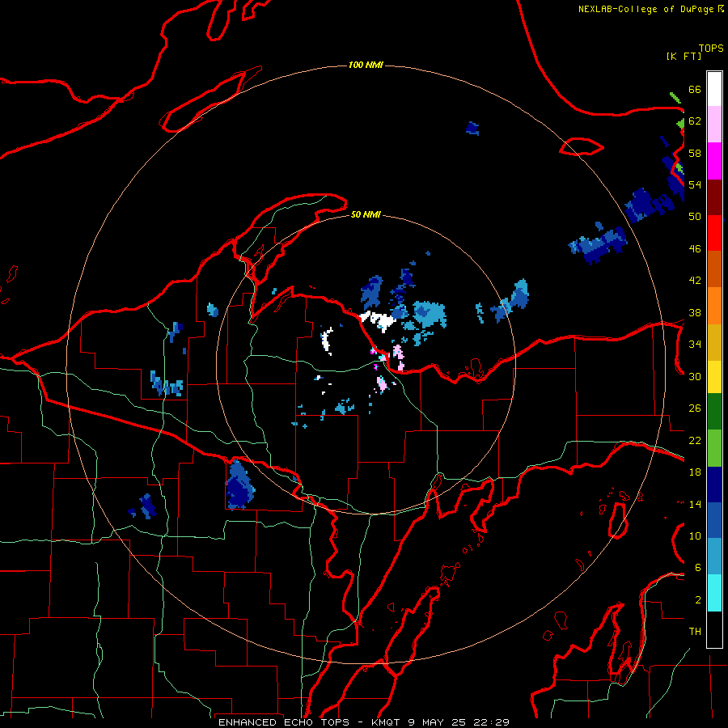Click the '34' legend value

(695, 345)
